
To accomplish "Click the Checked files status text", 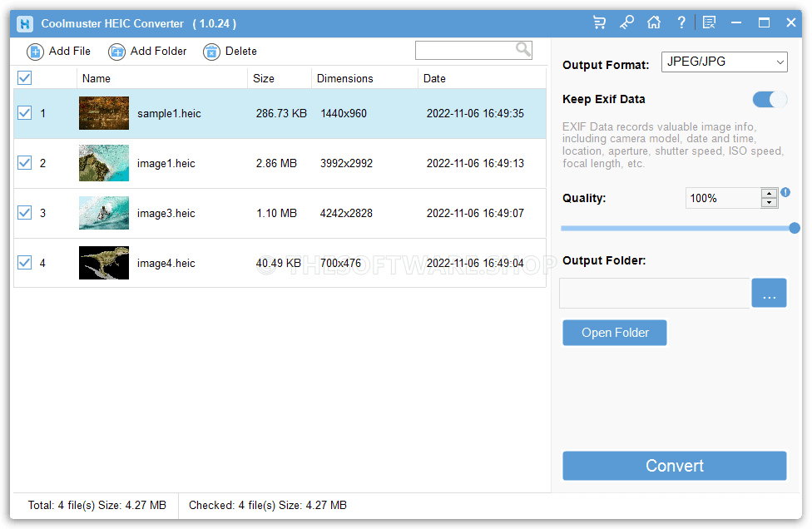I will [x=268, y=505].
